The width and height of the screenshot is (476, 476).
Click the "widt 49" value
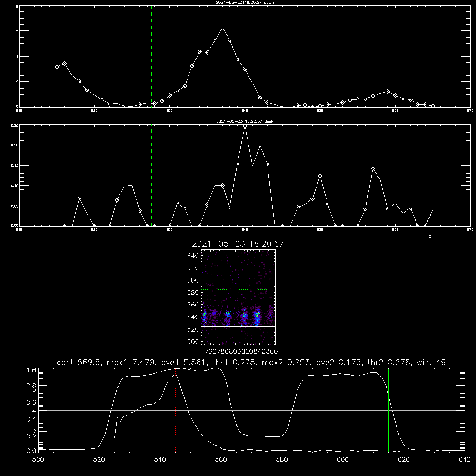(x=431, y=362)
